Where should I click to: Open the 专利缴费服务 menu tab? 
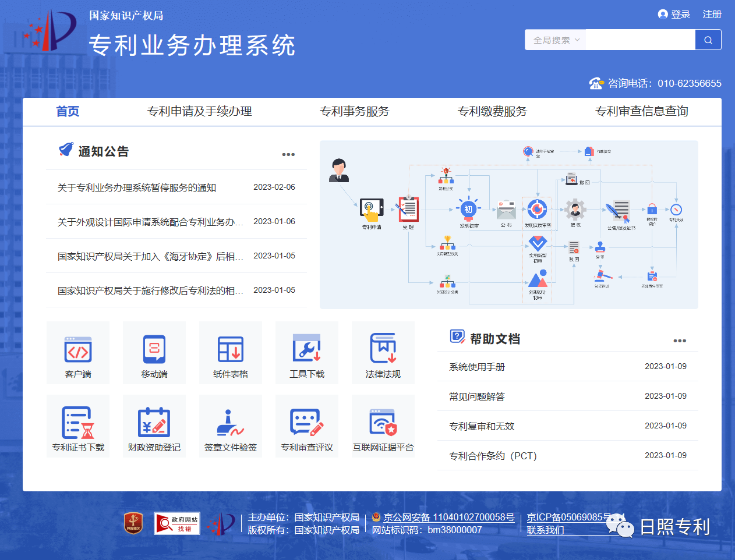[x=492, y=111]
